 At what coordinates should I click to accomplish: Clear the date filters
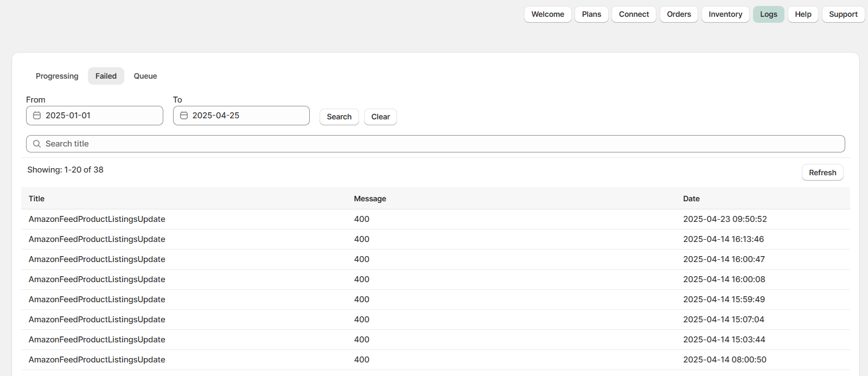pyautogui.click(x=380, y=117)
